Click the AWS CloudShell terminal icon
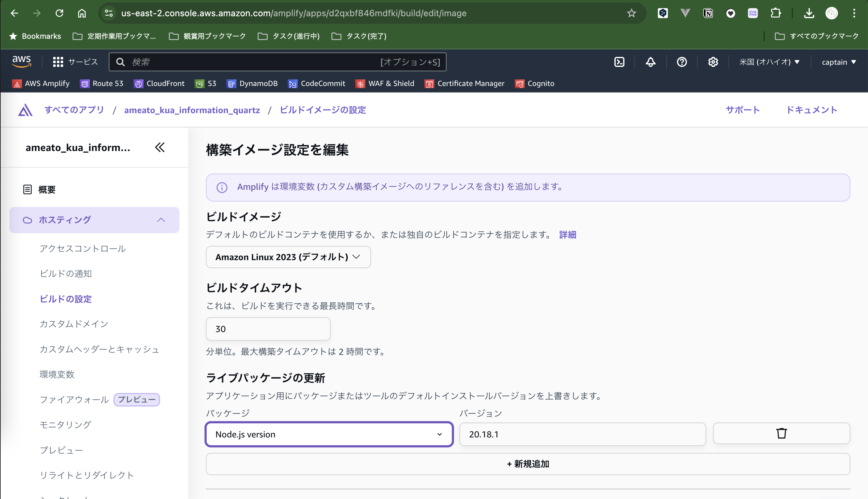868x499 pixels. tap(619, 62)
